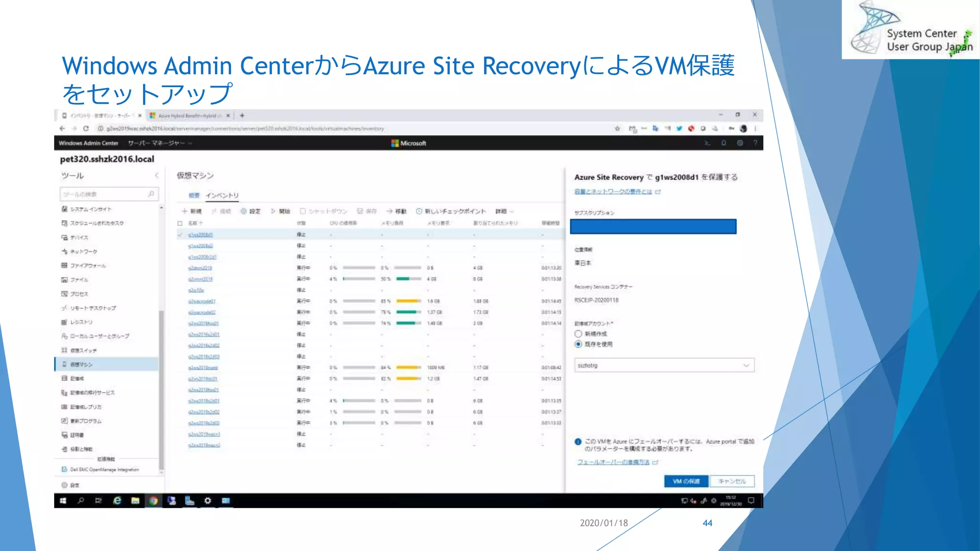Open 証明書 tool icon
The height and width of the screenshot is (551, 980).
64,435
